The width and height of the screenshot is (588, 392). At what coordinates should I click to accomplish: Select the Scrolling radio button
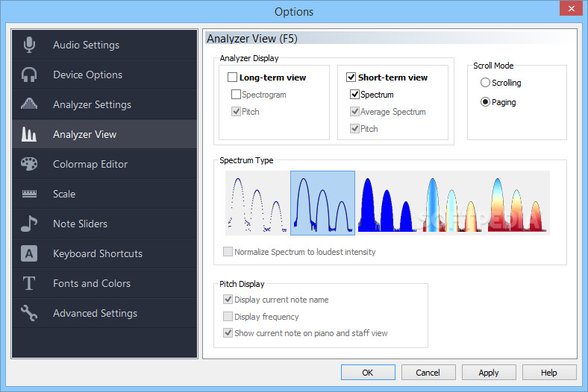coord(485,83)
